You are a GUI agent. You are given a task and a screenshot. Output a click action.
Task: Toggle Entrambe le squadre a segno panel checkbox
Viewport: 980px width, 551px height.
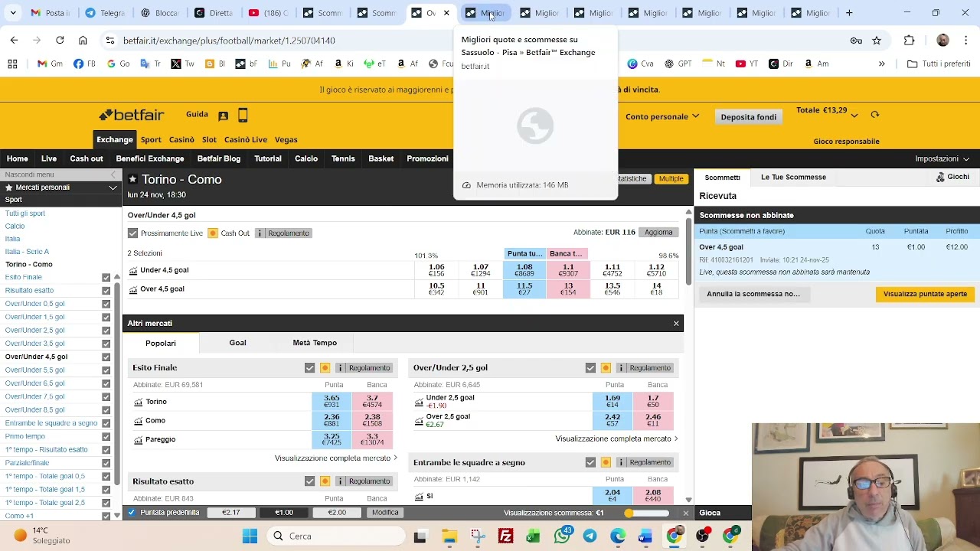click(x=590, y=462)
